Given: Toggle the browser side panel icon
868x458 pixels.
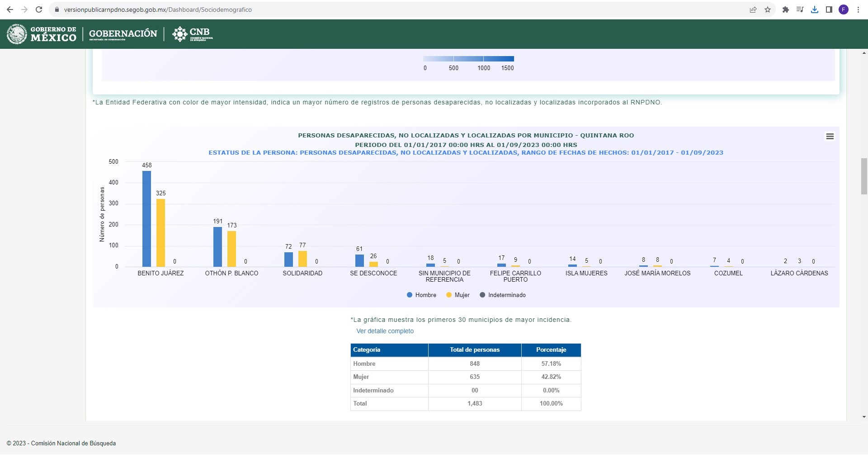Looking at the screenshot, I should click(829, 9).
